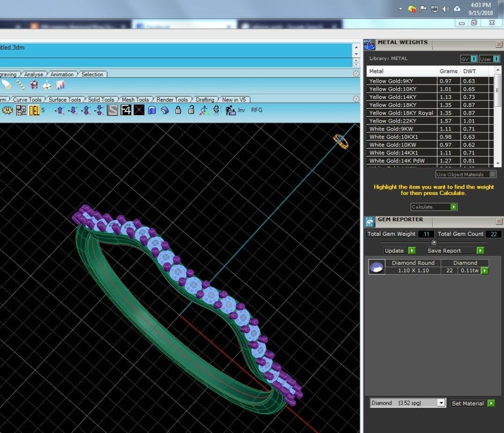Screen dimensions: 504x433
Task: Switch to the Solid Tools tab
Action: 101,99
